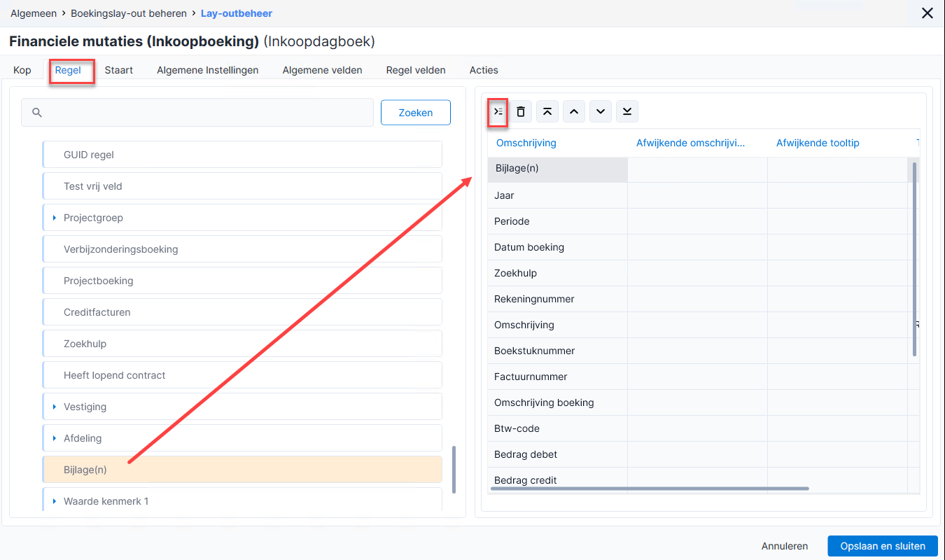
Task: Open the Regel velden tab
Action: tap(416, 70)
